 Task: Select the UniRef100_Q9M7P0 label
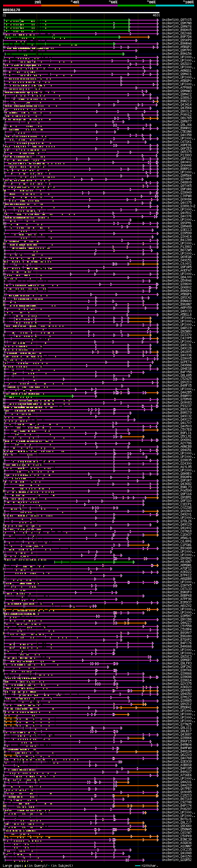point(177,50)
